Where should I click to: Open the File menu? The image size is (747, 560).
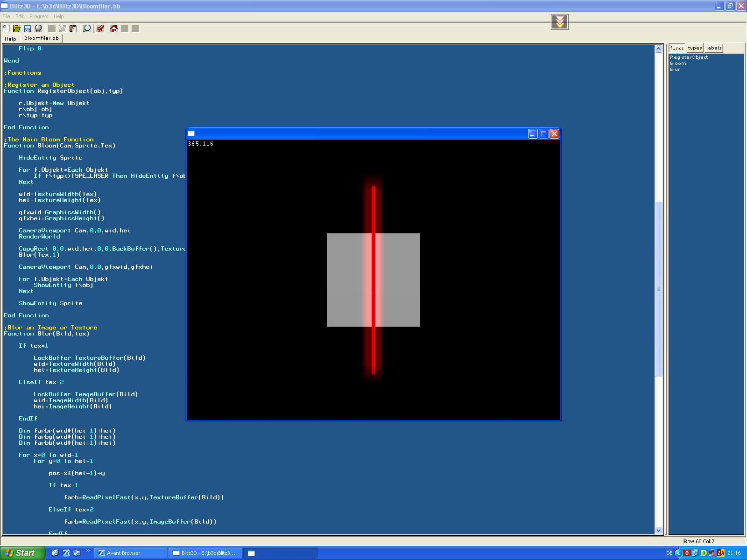coord(6,16)
